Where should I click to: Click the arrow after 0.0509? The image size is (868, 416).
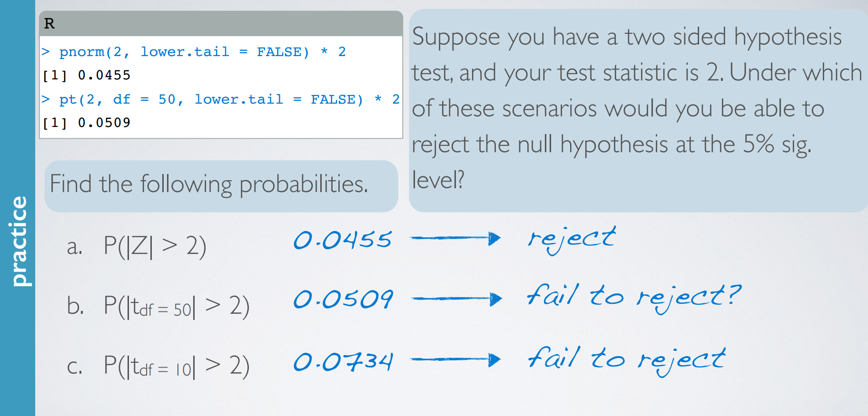457,299
